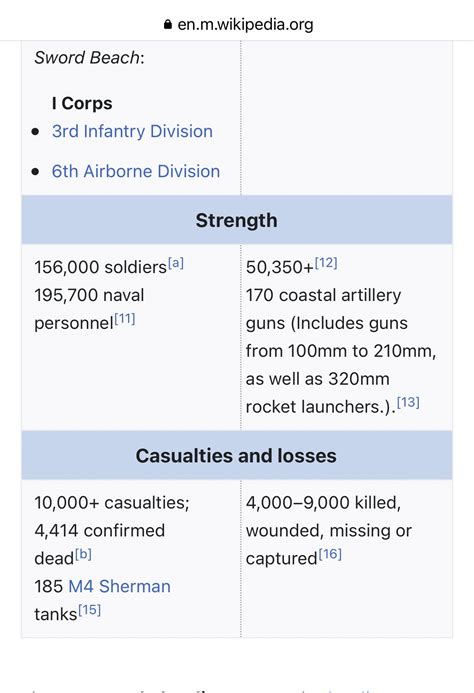Tap footnote [b] after confirmed dead
Screen dimensions: 474x693
[83, 554]
